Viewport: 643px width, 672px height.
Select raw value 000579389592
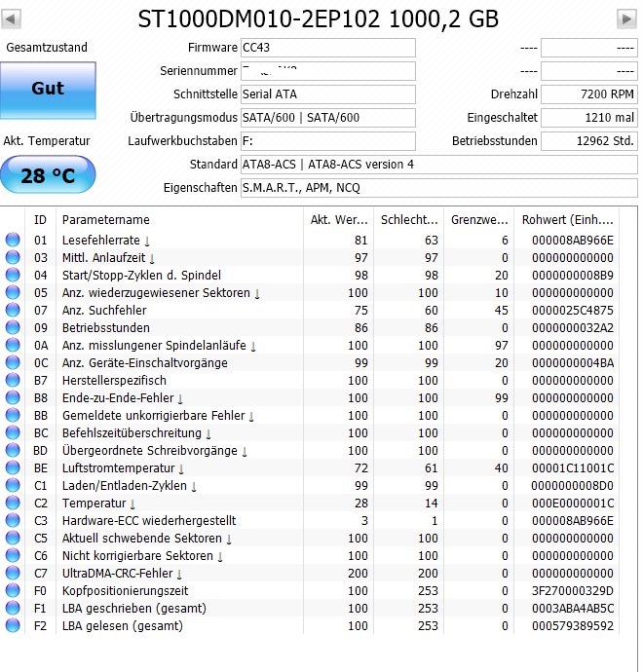pyautogui.click(x=573, y=625)
